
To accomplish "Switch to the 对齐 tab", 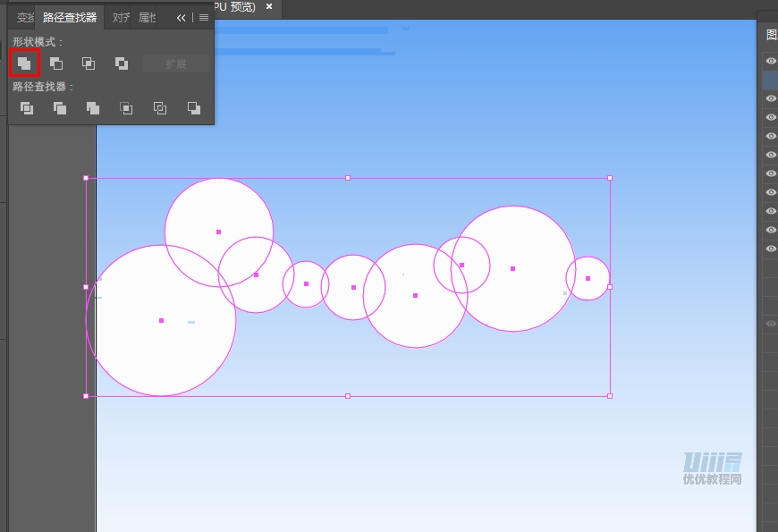I will coord(120,18).
